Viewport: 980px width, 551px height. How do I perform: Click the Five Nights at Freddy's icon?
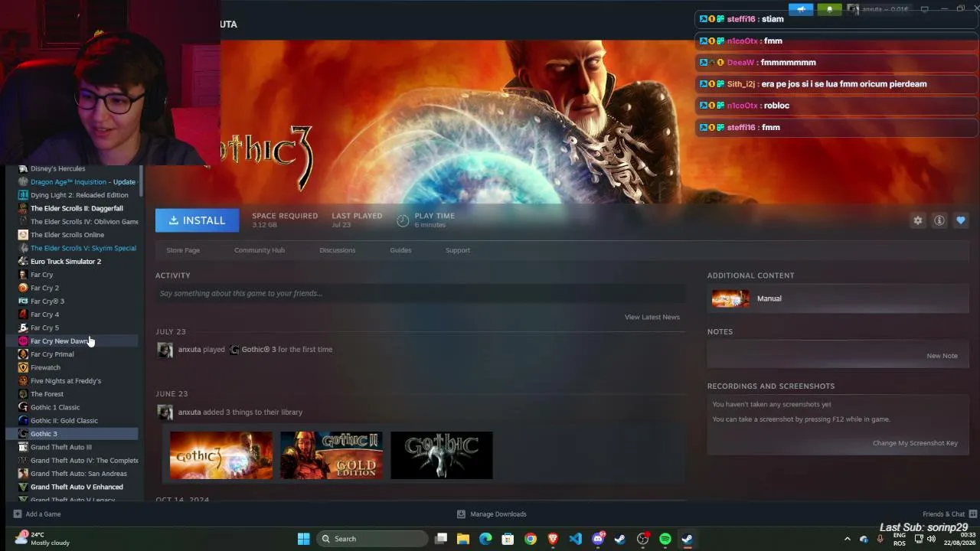(23, 381)
